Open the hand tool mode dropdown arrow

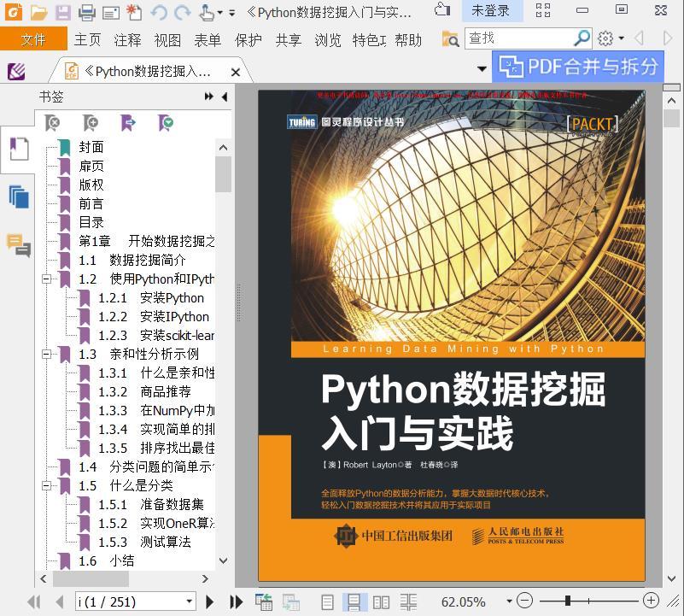(x=219, y=13)
